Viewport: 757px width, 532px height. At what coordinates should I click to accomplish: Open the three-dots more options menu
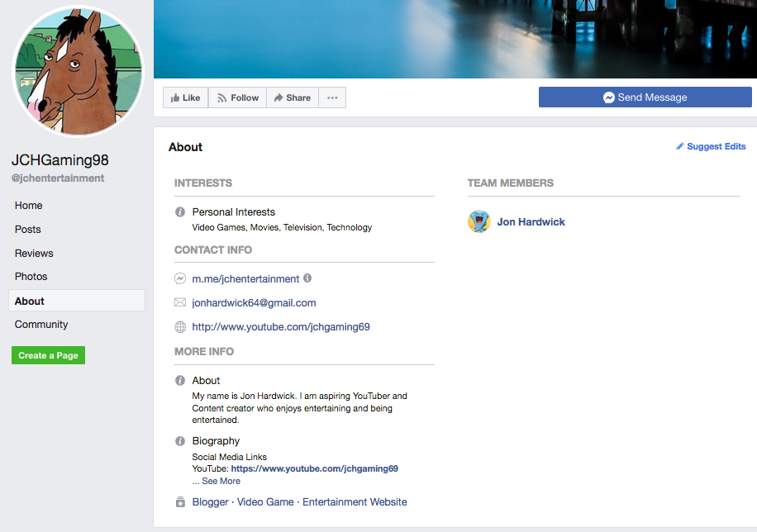tap(332, 97)
